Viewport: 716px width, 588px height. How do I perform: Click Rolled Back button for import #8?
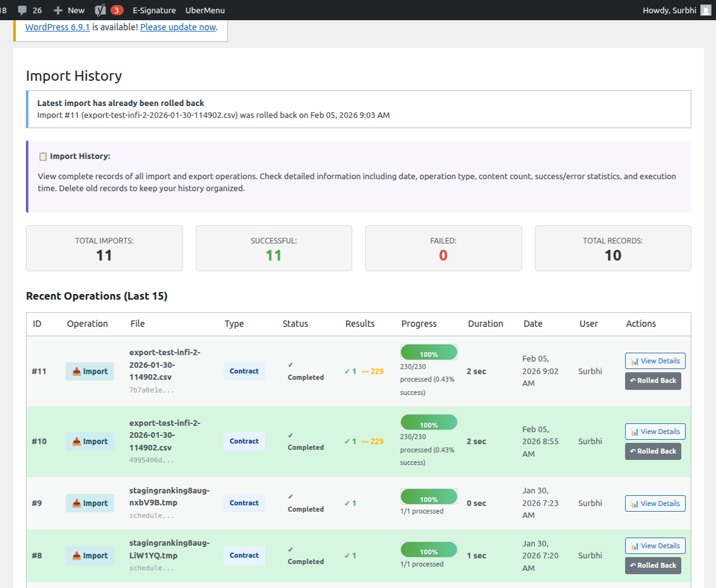pyautogui.click(x=653, y=566)
